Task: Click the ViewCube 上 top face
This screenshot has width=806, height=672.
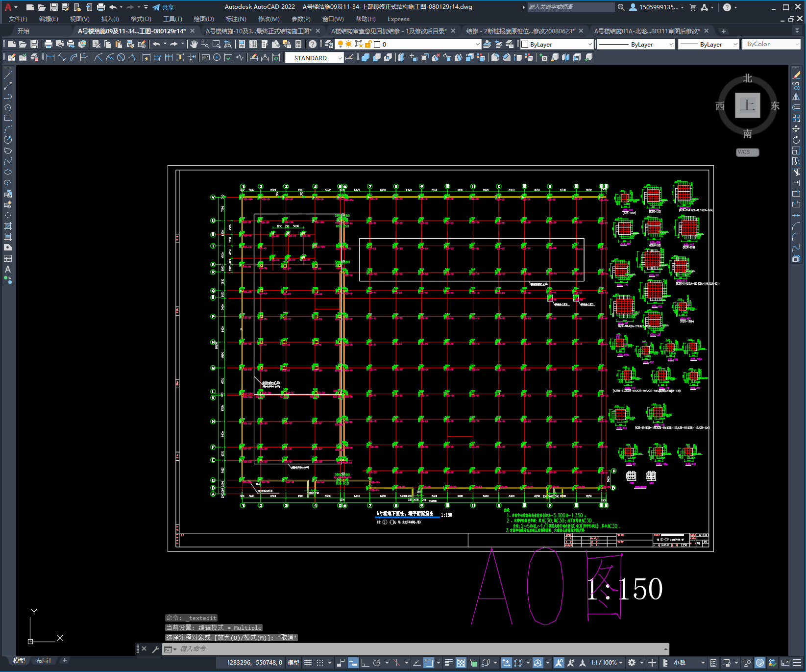Action: click(x=747, y=105)
